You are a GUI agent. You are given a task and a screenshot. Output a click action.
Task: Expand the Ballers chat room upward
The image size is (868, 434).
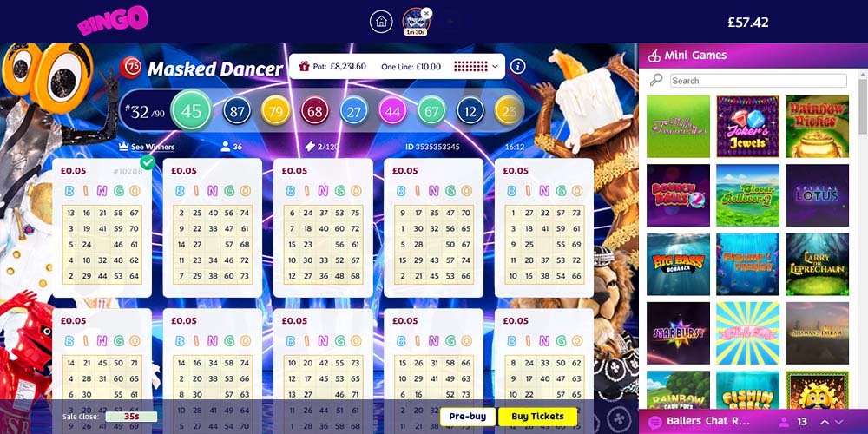click(825, 422)
